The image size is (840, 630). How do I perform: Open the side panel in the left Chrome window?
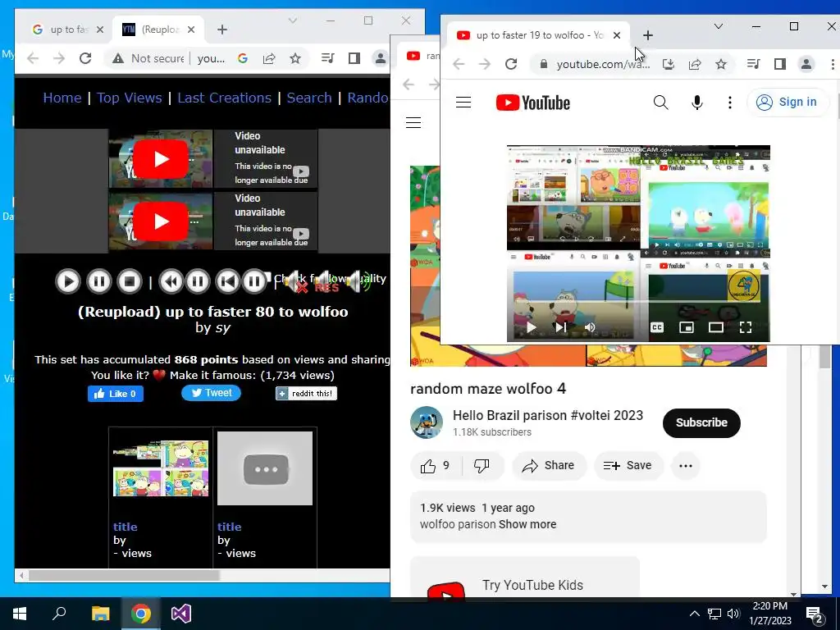(354, 58)
